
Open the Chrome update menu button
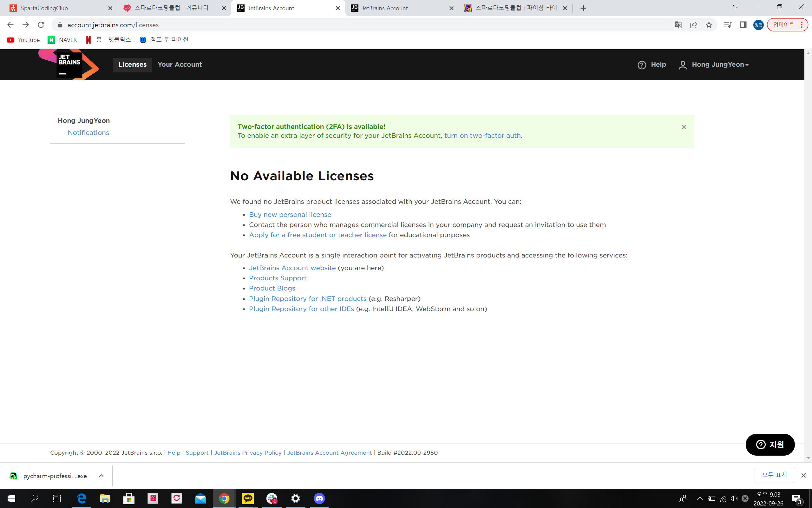pos(787,25)
